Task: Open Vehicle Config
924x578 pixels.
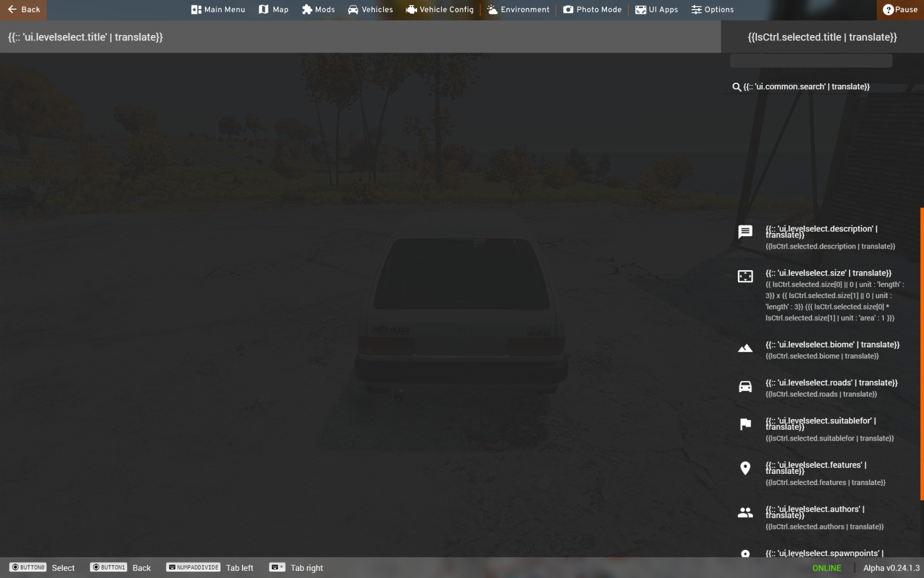Action: [439, 10]
